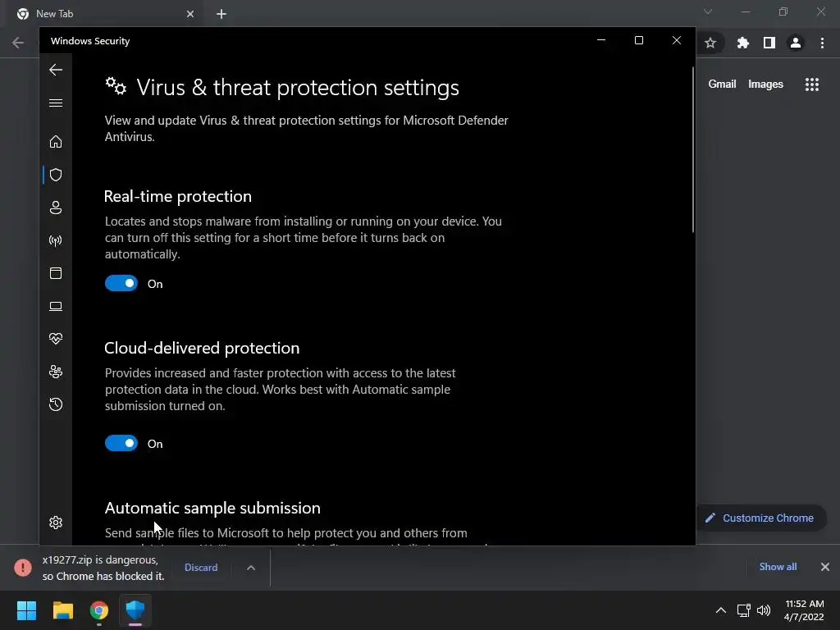Click Chrome back navigation arrow

18,43
